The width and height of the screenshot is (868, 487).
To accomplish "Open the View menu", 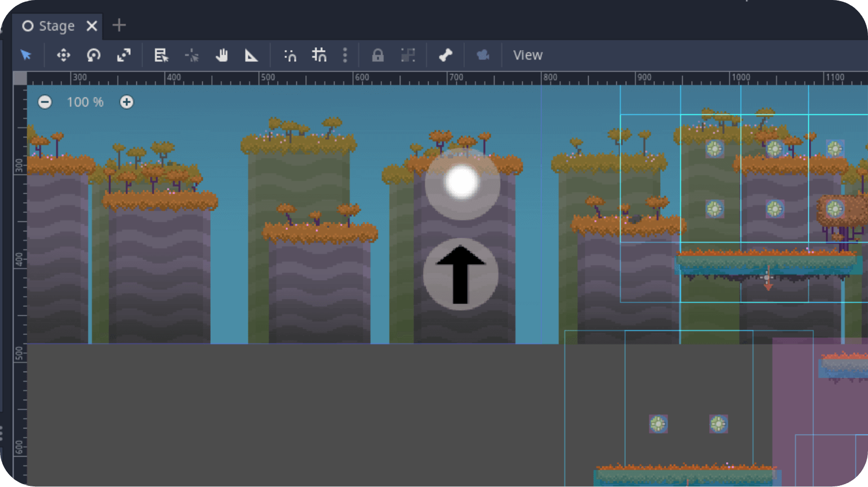I will tap(527, 55).
